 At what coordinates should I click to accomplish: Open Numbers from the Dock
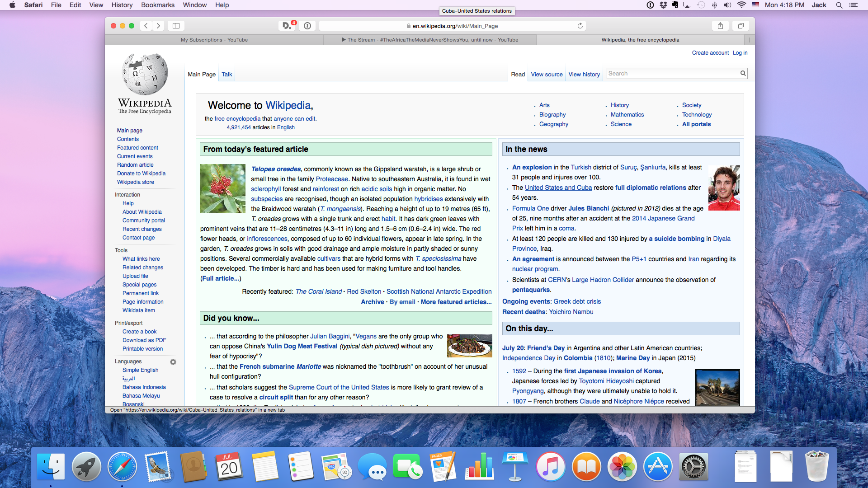[x=479, y=466]
